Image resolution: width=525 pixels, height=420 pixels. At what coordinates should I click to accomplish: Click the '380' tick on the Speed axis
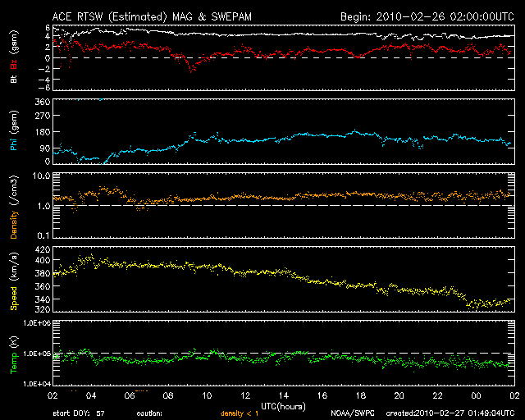43,273
